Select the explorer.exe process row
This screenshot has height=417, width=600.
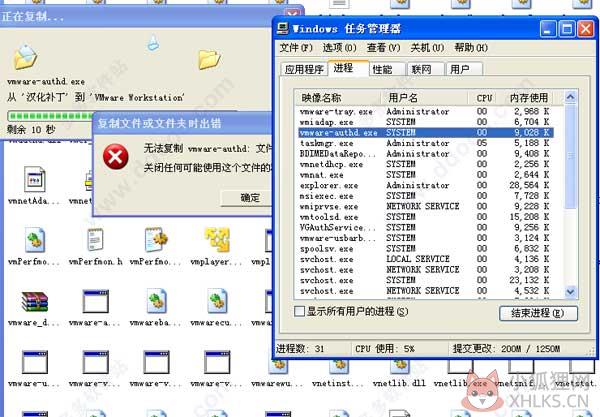(426, 186)
